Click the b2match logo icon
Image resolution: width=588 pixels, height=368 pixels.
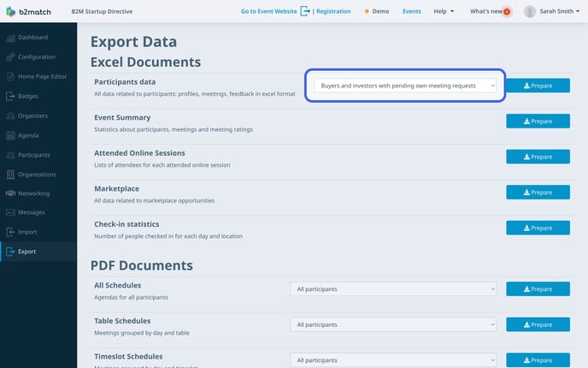11,12
